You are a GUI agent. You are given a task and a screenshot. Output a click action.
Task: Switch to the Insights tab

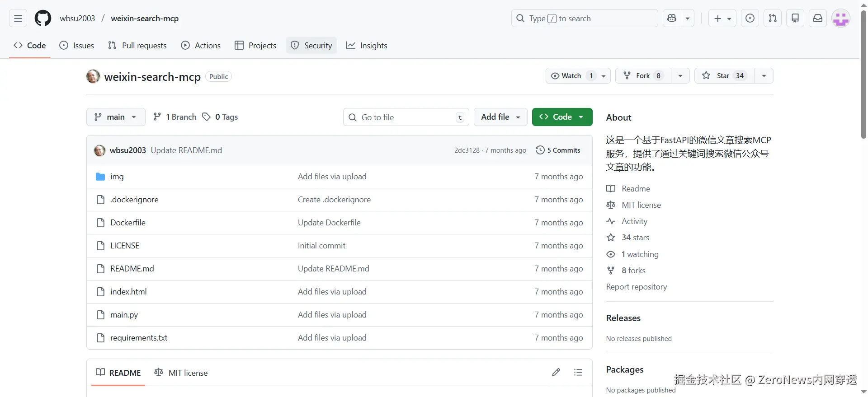pos(367,46)
